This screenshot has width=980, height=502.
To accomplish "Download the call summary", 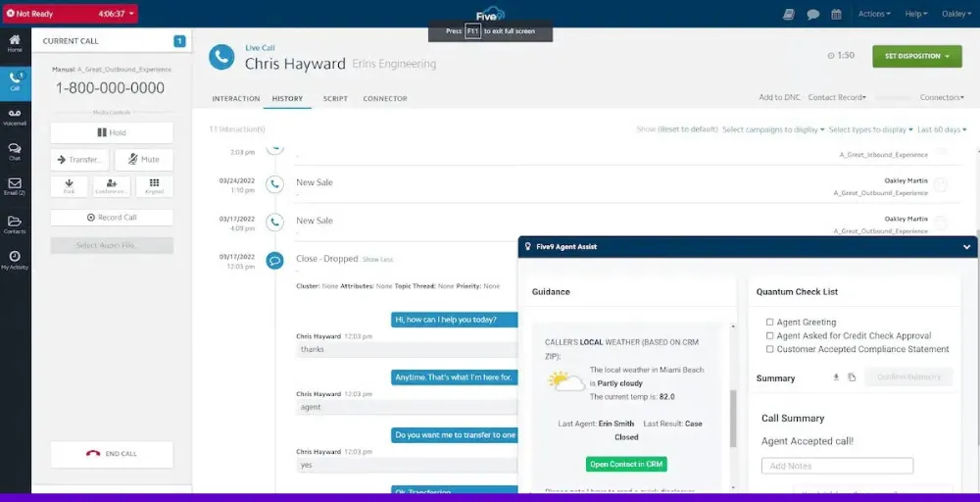I will click(836, 376).
